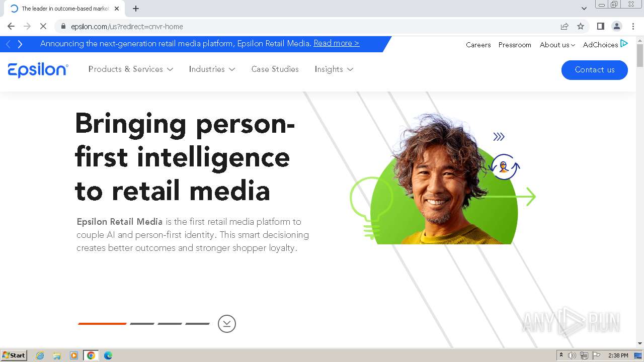Go back with the browser back arrow
The width and height of the screenshot is (644, 362).
click(x=11, y=26)
